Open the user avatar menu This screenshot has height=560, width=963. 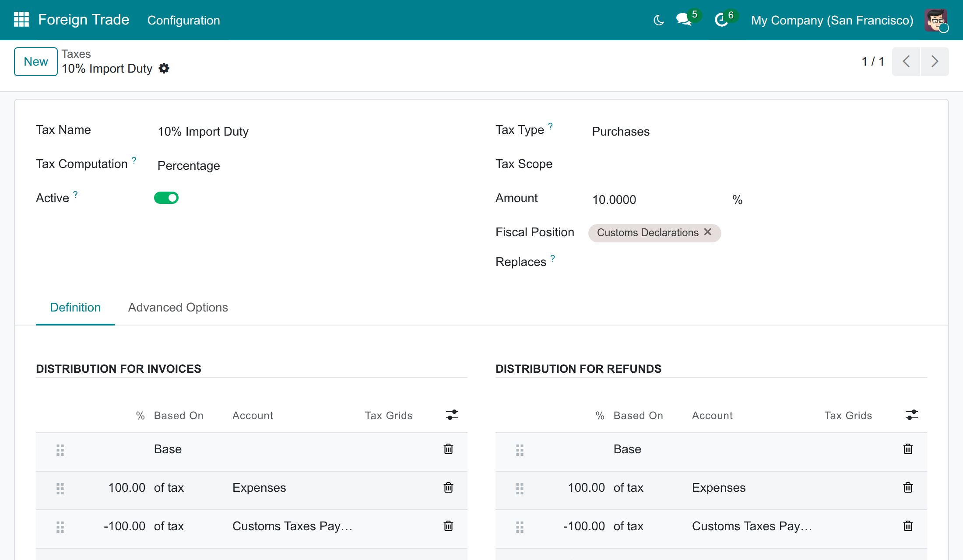click(936, 20)
